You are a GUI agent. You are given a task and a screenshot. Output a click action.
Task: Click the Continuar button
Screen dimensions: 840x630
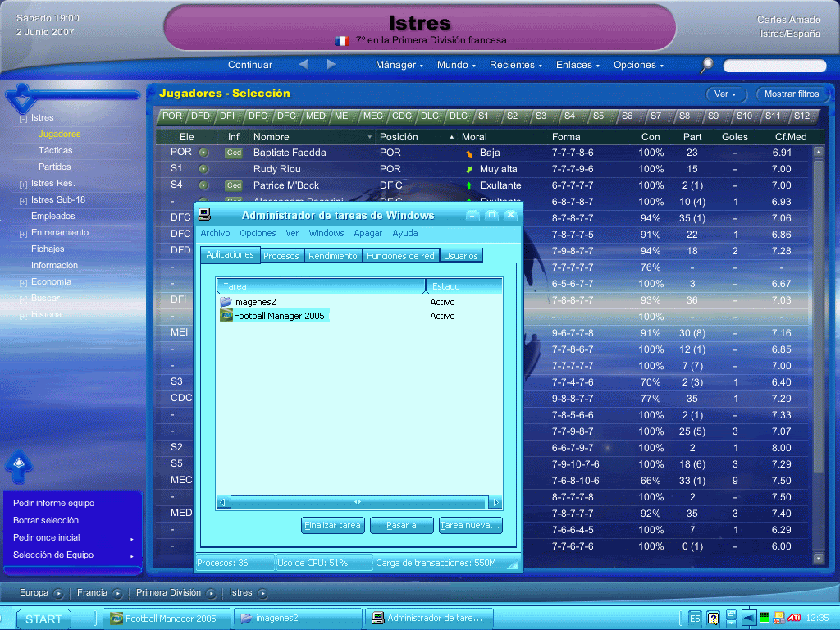coord(250,65)
